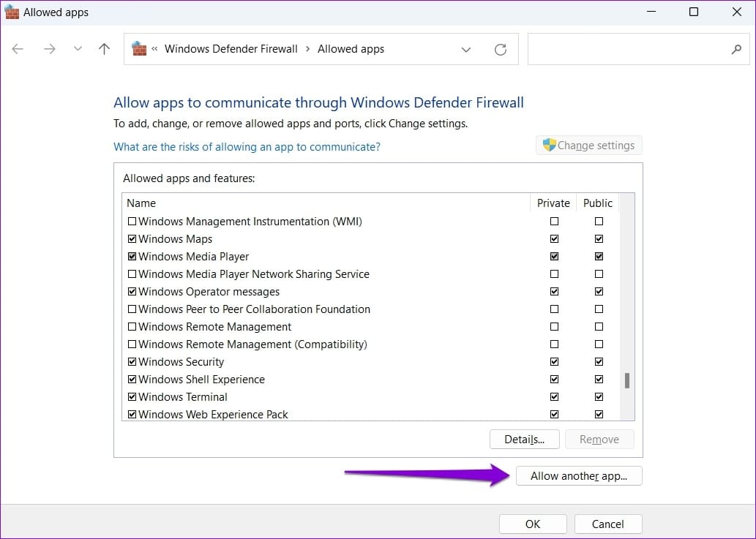Toggle Private for Windows Web Experience Pack

(x=555, y=414)
